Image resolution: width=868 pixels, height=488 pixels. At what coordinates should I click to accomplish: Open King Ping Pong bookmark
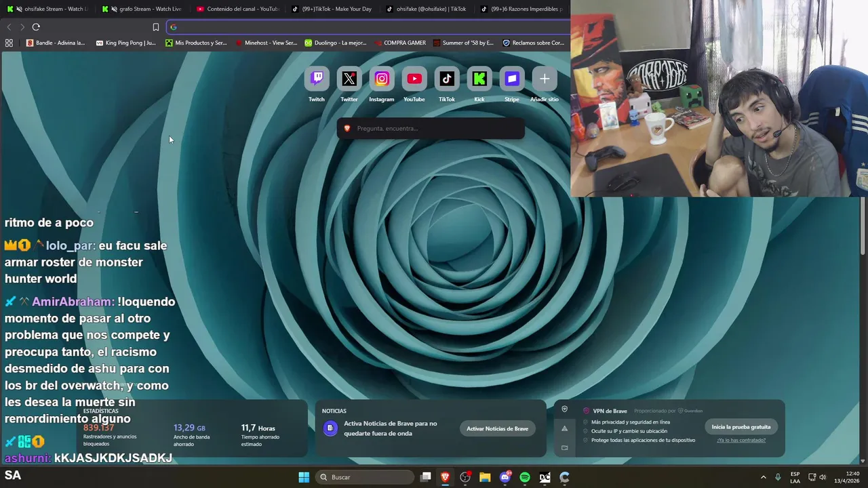pos(126,43)
